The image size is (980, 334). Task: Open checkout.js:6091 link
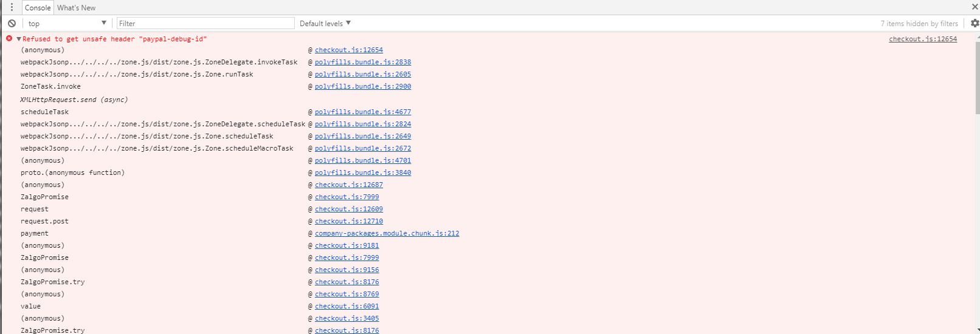(x=347, y=306)
